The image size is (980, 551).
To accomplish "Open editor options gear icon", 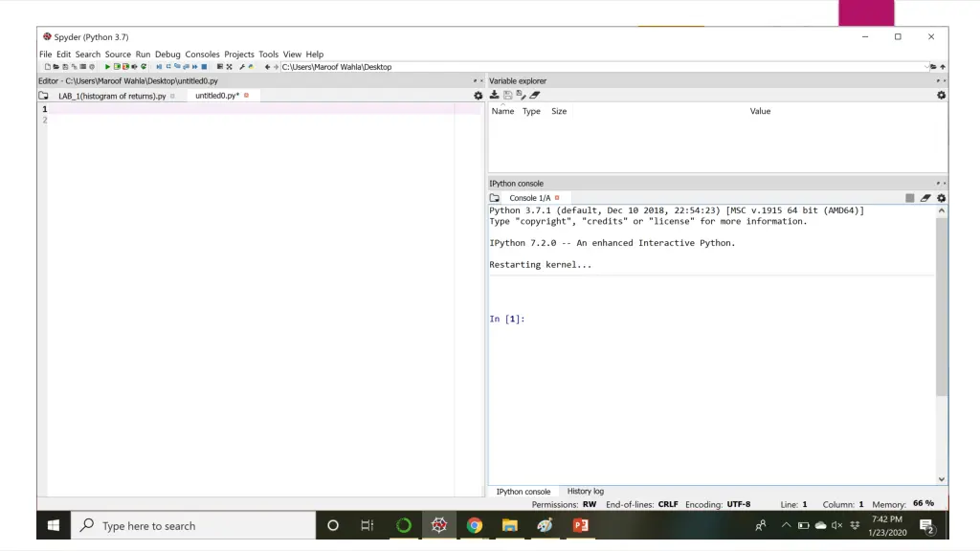I will point(479,96).
